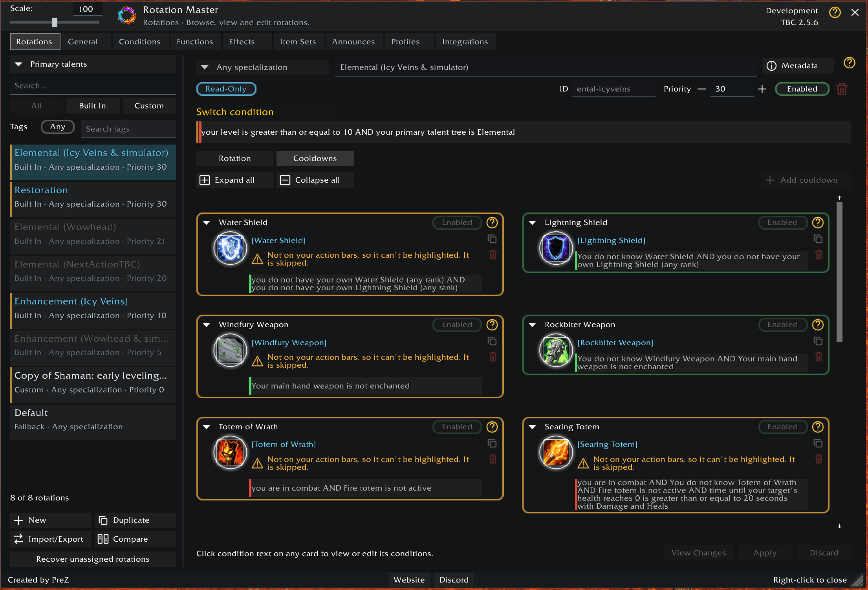
Task: Click the Import/Export button
Action: pyautogui.click(x=51, y=539)
